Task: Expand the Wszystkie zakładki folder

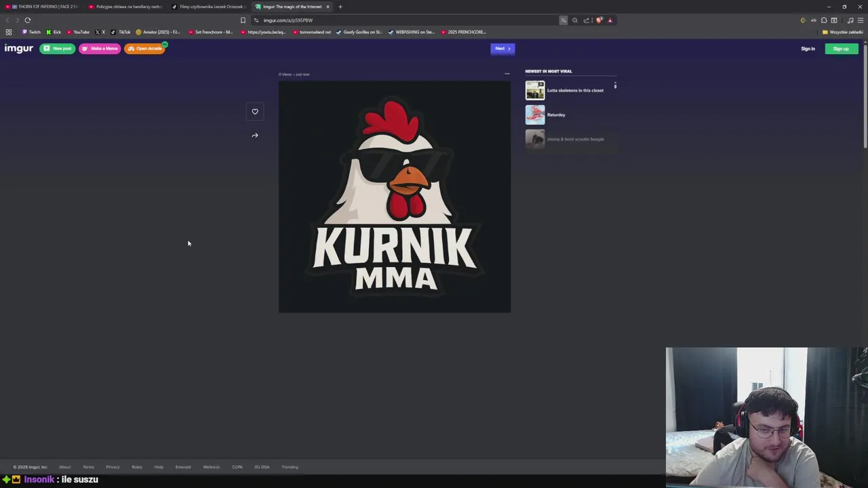Action: coord(843,32)
